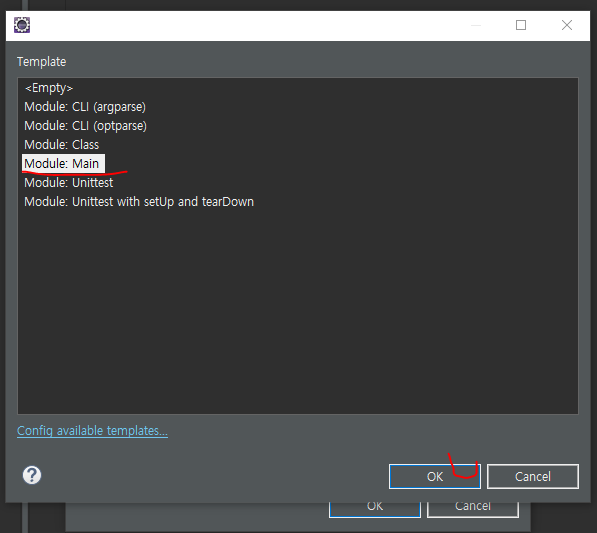
Task: Select Module: CLI (optparse) template
Action: pos(85,126)
